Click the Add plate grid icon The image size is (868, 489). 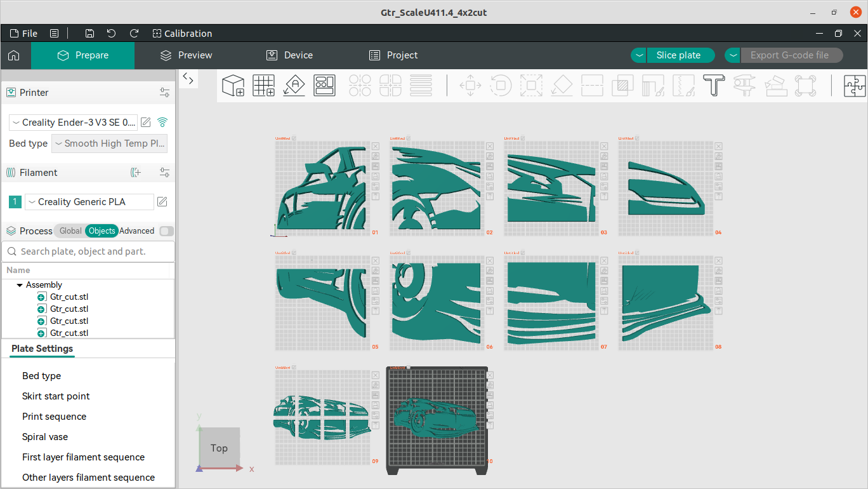263,85
